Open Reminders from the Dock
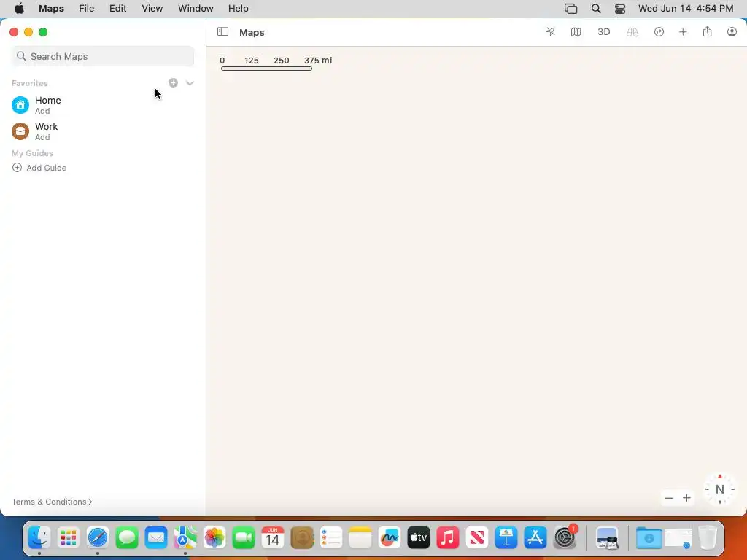 pos(331,538)
